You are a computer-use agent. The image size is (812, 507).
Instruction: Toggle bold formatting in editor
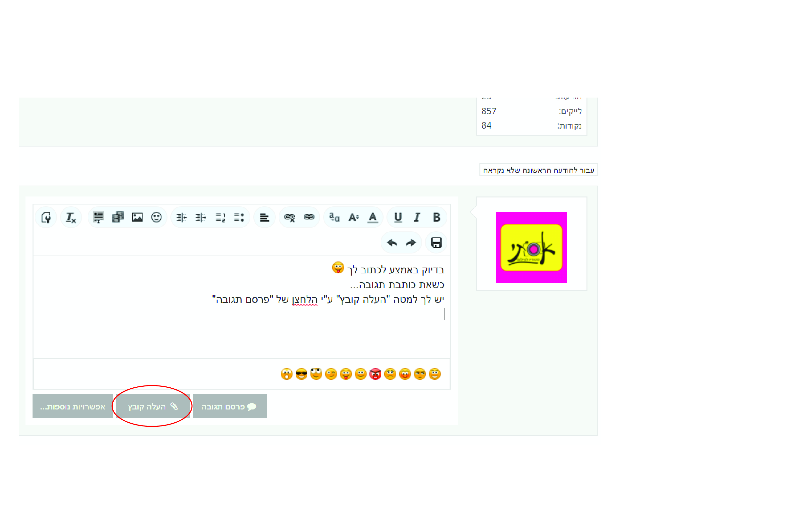pos(436,217)
